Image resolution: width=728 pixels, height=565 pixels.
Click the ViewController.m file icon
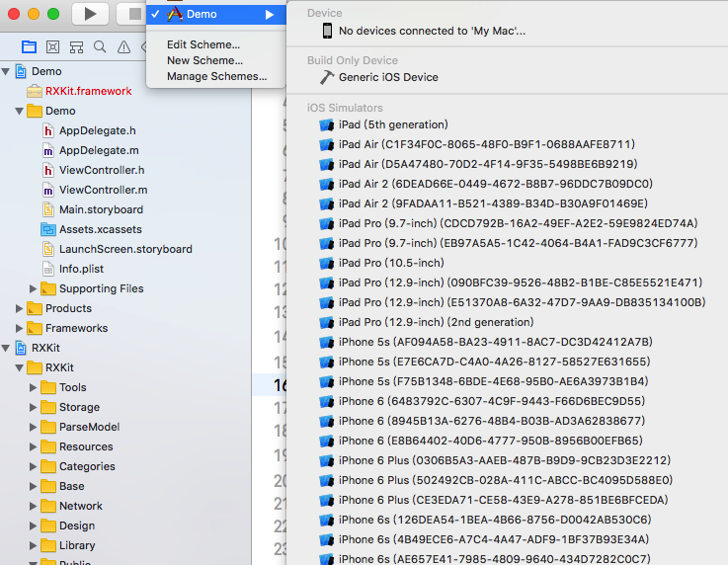coord(48,190)
